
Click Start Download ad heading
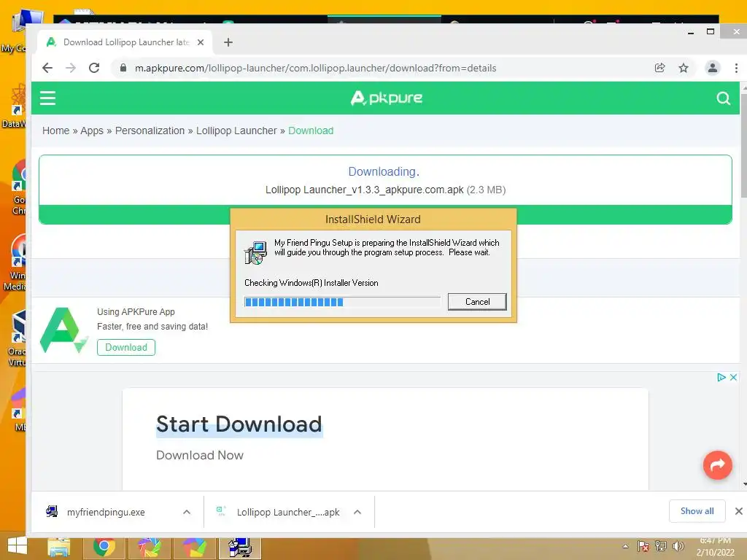pos(239,424)
